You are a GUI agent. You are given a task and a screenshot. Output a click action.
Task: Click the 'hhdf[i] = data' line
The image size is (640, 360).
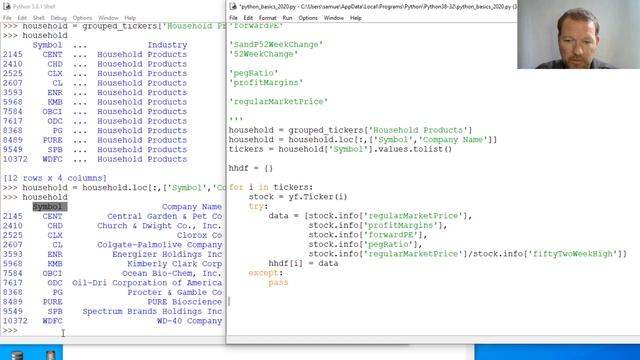pos(303,264)
